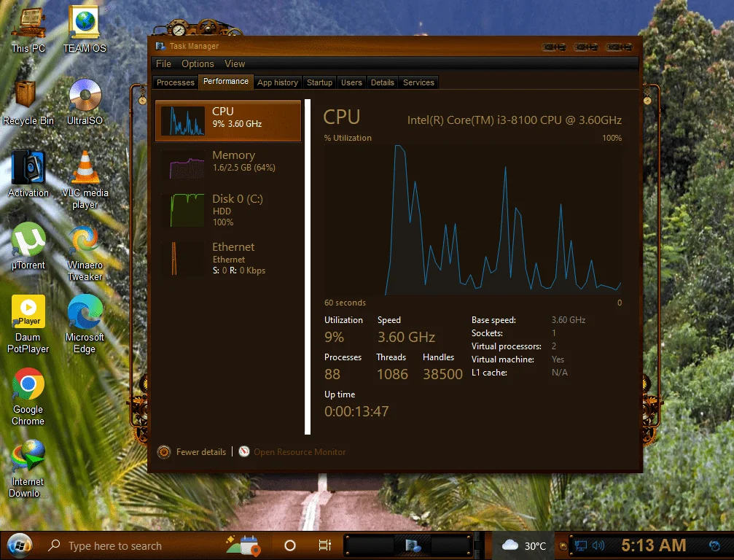The width and height of the screenshot is (734, 560).
Task: Click the network tray icon
Action: pyautogui.click(x=580, y=546)
